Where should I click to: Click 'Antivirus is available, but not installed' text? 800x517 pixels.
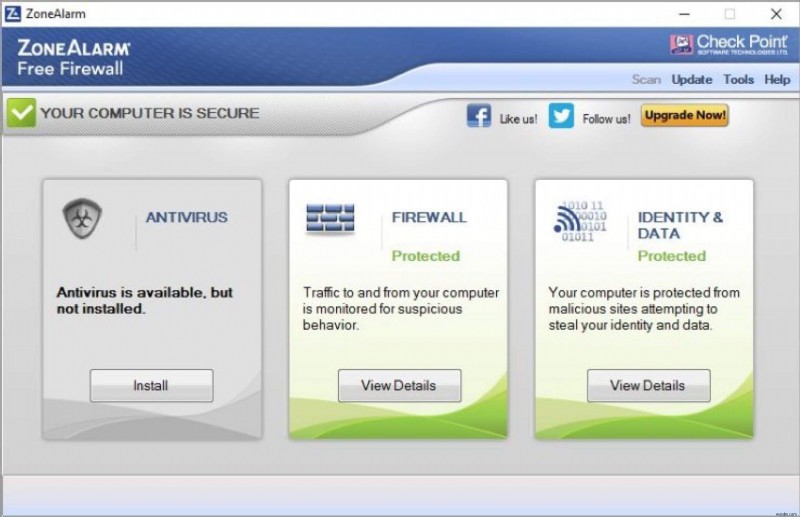pos(144,301)
